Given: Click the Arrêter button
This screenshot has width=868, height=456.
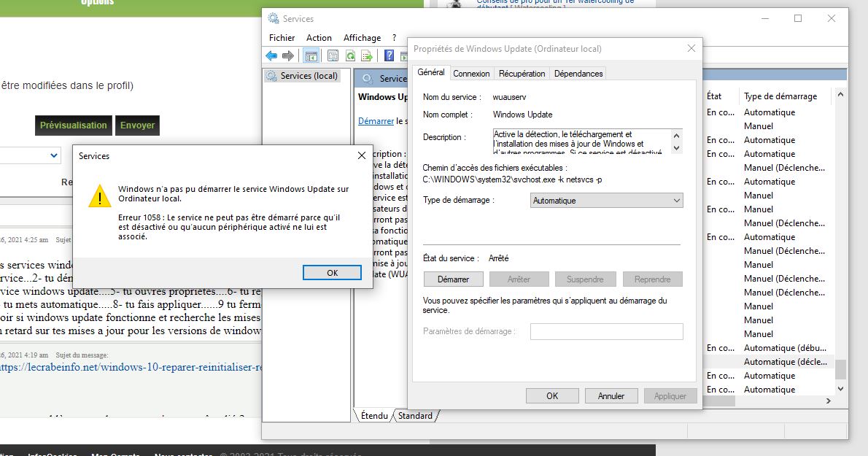Looking at the screenshot, I should pos(519,279).
